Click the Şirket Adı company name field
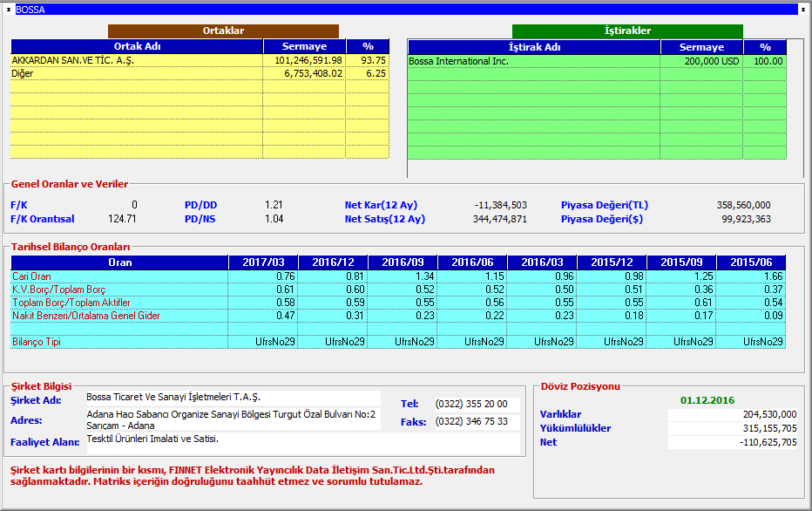 (x=233, y=398)
